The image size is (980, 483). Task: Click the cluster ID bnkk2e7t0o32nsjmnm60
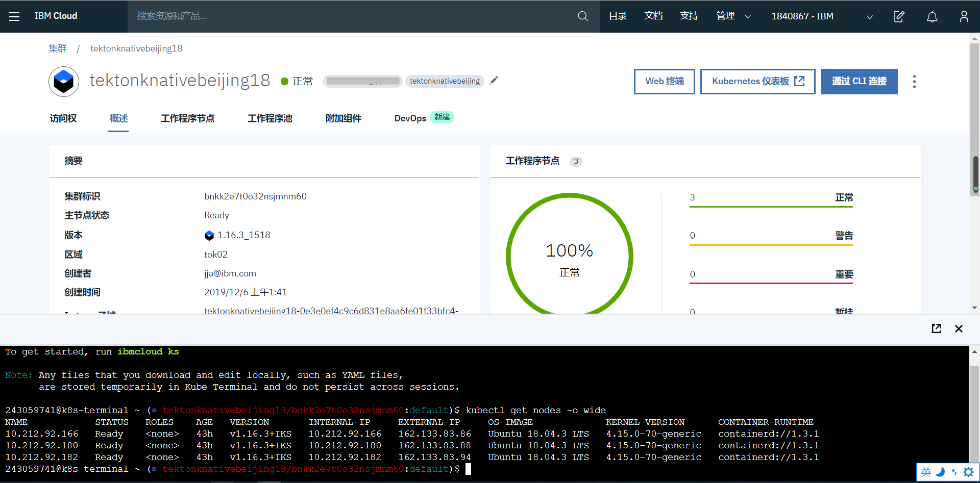(255, 196)
